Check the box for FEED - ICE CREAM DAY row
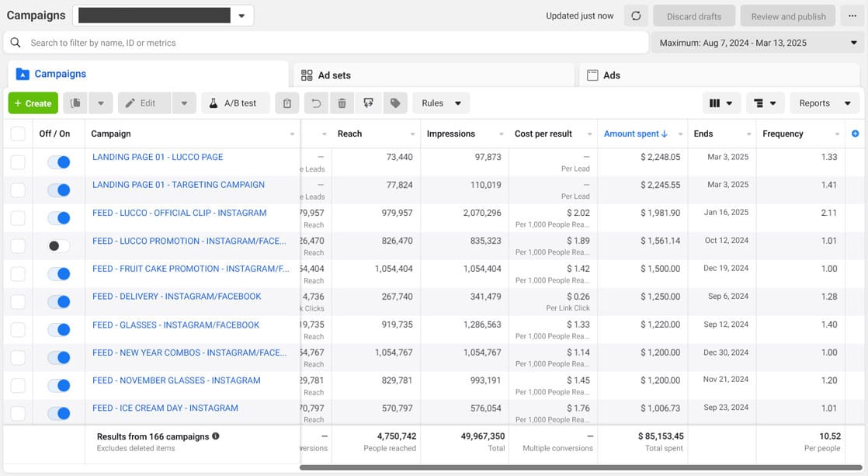The width and height of the screenshot is (868, 476). [18, 413]
